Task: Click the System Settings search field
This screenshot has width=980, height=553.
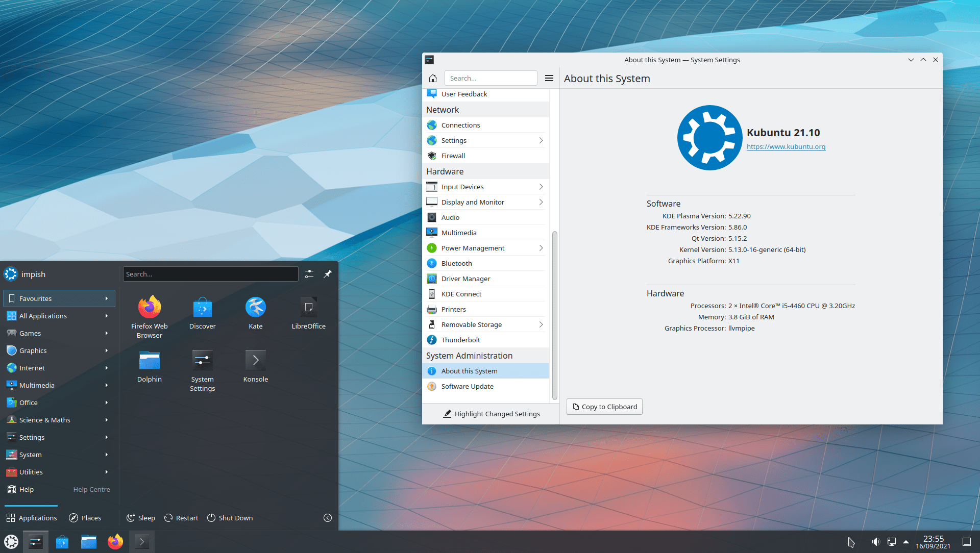Action: [491, 78]
